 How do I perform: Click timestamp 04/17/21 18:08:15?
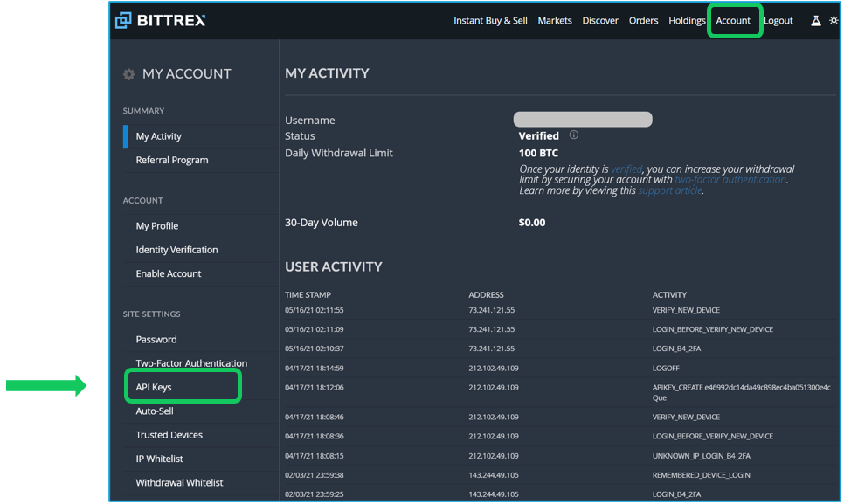(315, 456)
